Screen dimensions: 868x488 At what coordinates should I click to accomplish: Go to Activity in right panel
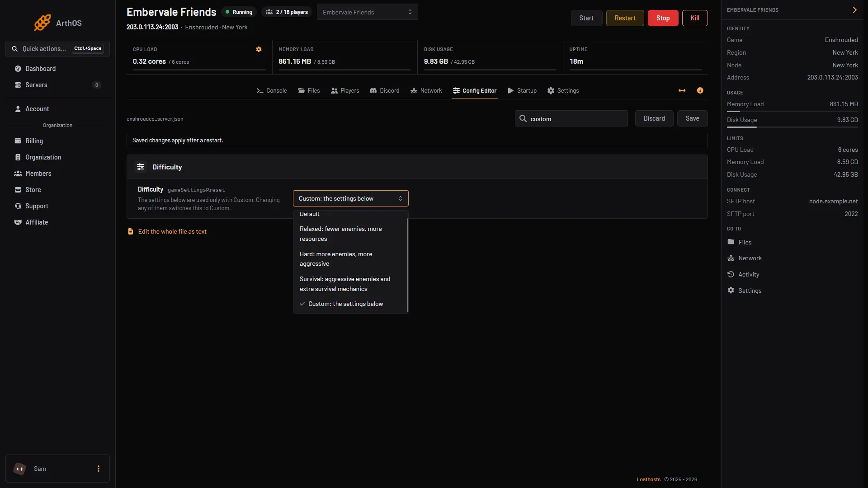point(743,274)
